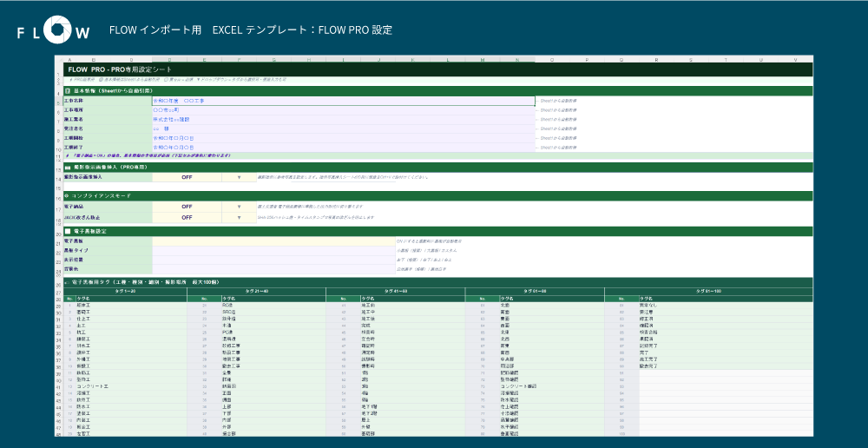Click the タグ 21~40 group header
Screen dimensions: 868x448
256,291
